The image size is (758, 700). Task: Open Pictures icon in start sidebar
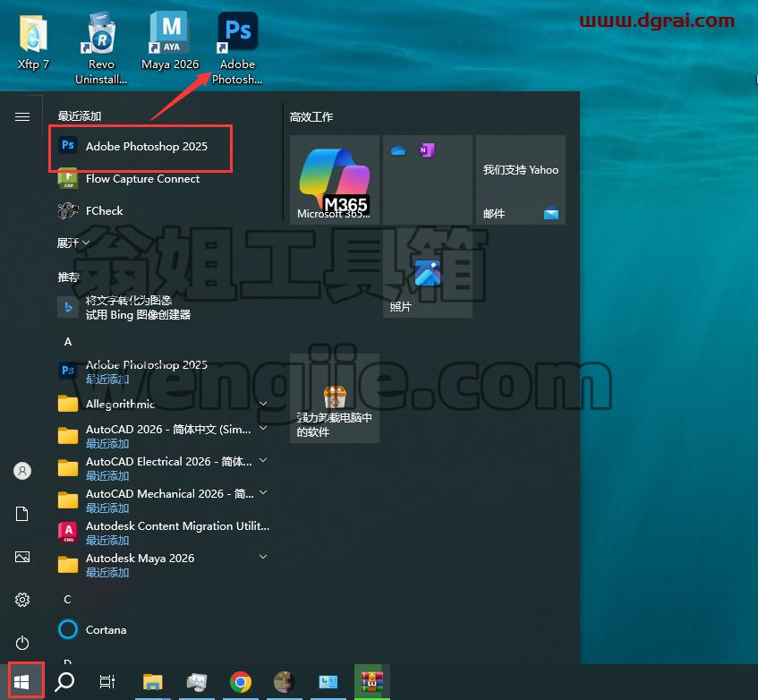(x=22, y=557)
